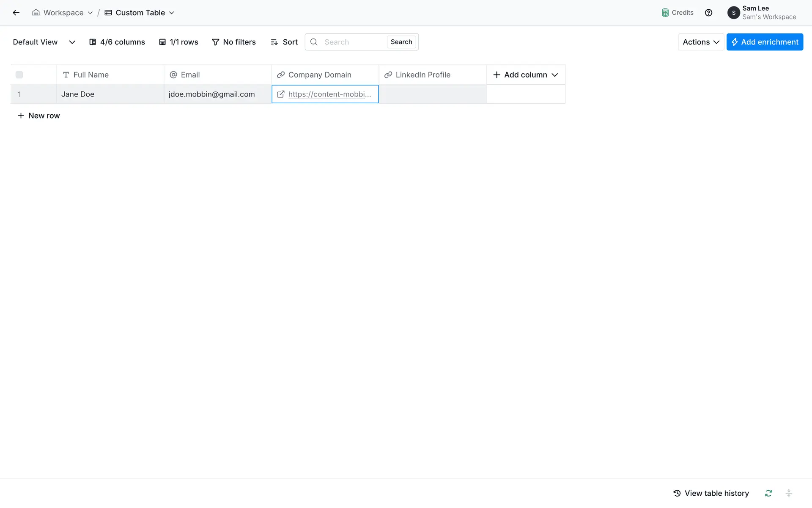The width and height of the screenshot is (812, 508).
Task: Open the No filters option
Action: point(234,42)
